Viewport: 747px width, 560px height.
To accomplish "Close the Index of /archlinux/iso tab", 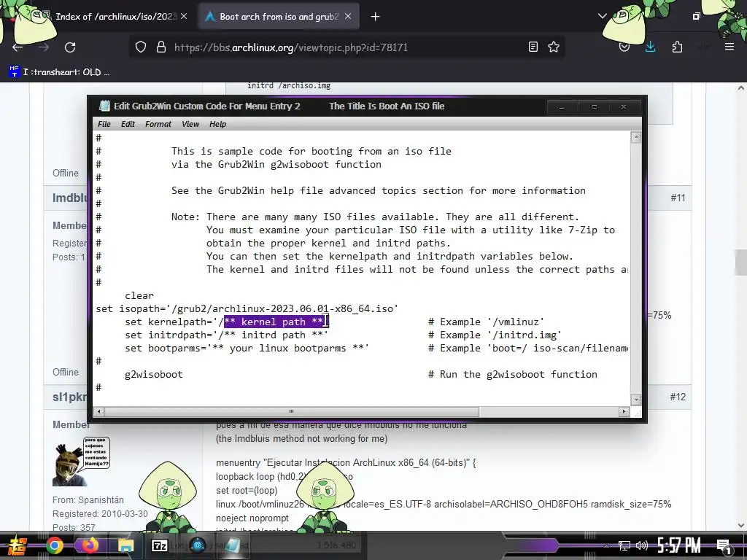I will [x=184, y=16].
